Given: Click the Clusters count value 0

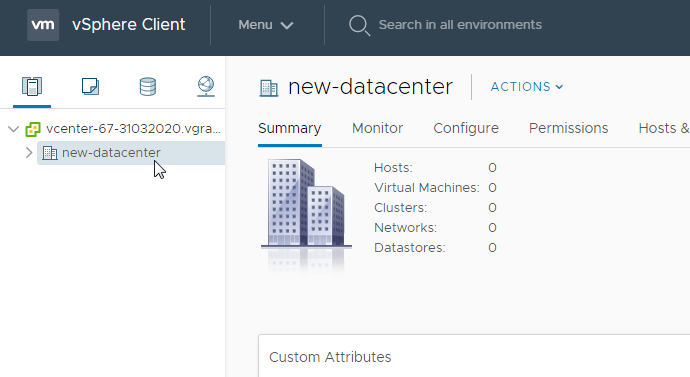Looking at the screenshot, I should pos(492,208).
